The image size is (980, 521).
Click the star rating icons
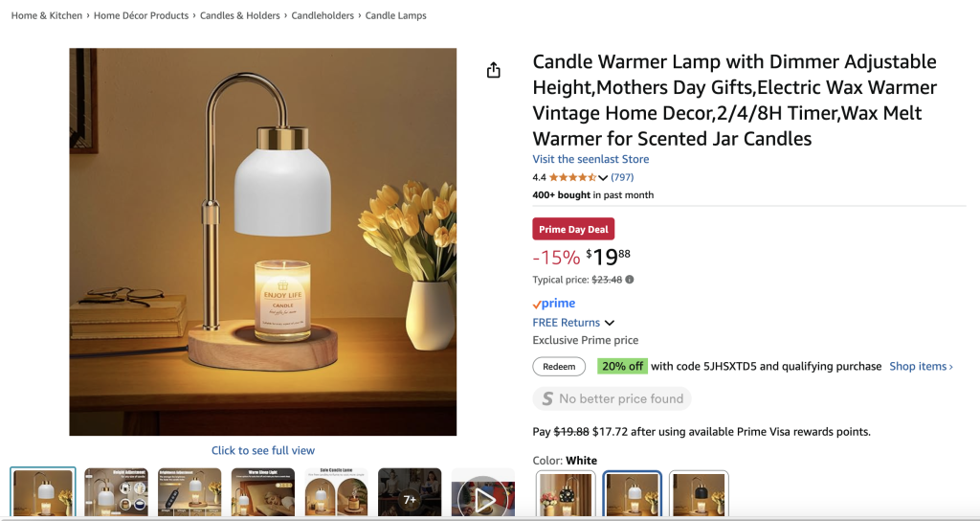[572, 177]
